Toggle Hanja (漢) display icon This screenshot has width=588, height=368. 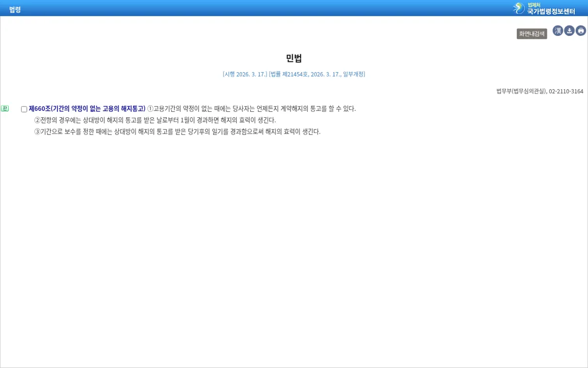(558, 31)
